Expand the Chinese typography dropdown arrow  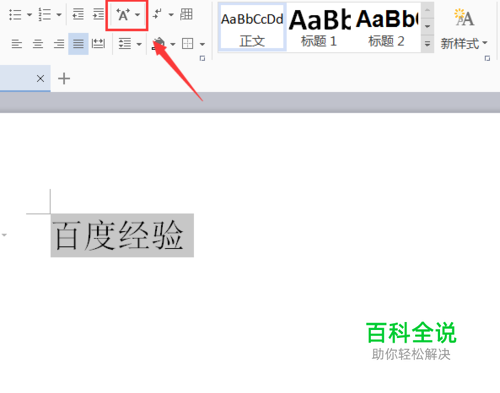pyautogui.click(x=137, y=15)
